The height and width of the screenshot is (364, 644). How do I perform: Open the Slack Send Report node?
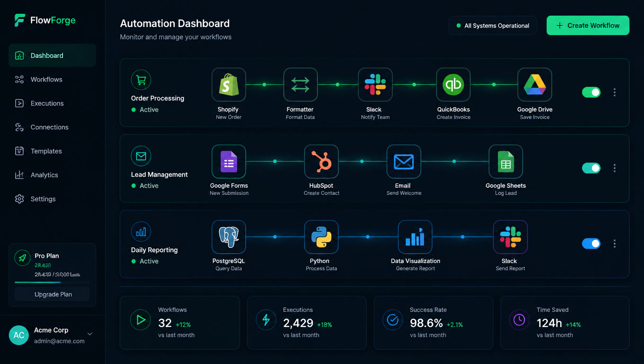[510, 237]
